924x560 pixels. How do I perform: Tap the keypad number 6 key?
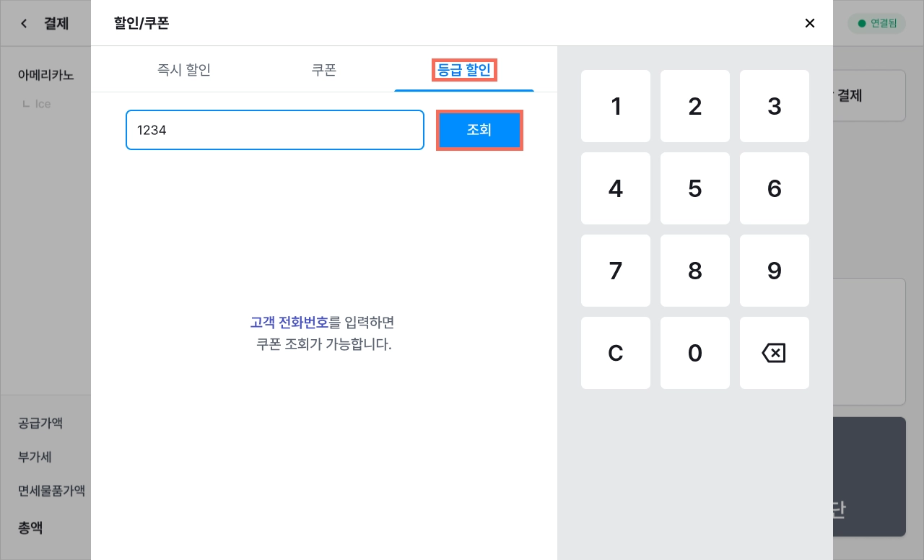[775, 188]
